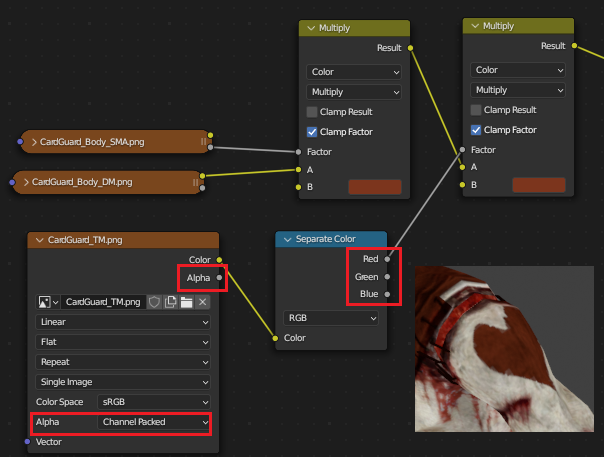
Task: Click B color swatch on right Multiply
Action: tap(539, 185)
